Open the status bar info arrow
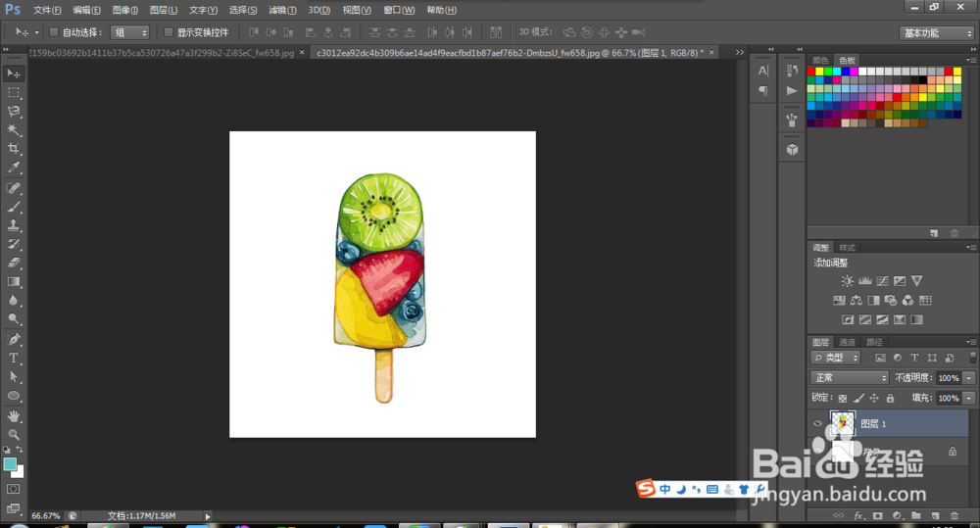 208,516
